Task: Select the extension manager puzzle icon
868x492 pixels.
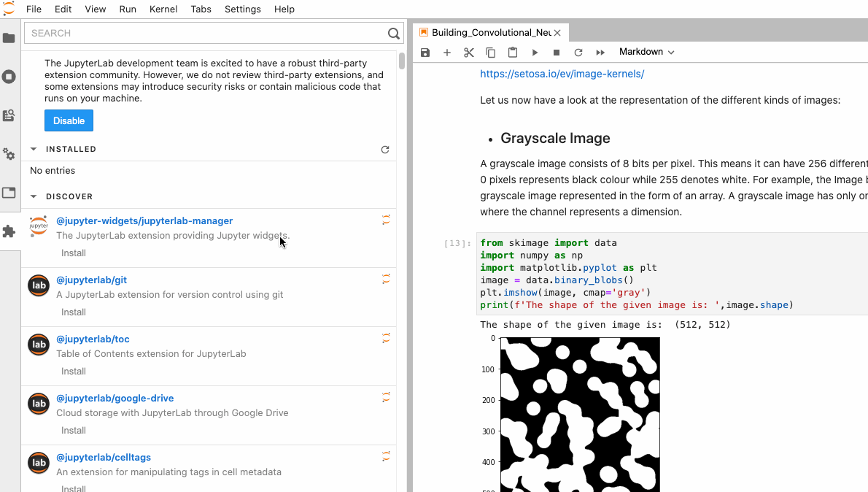Action: [9, 231]
